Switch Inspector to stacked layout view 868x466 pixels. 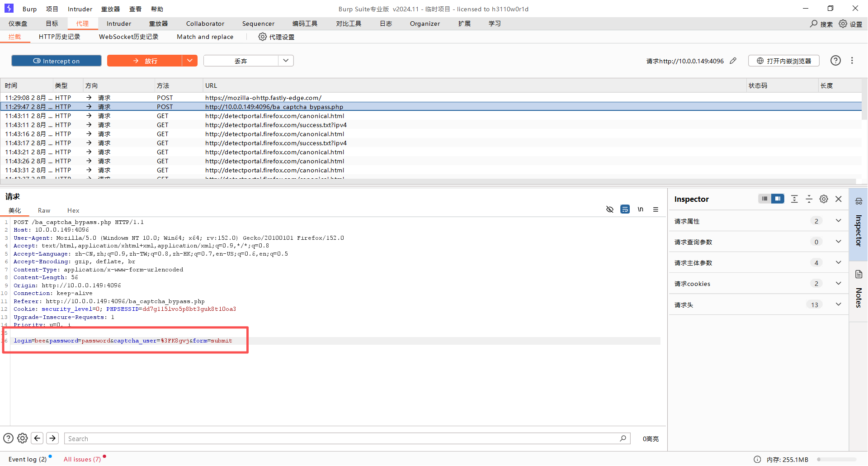point(764,199)
